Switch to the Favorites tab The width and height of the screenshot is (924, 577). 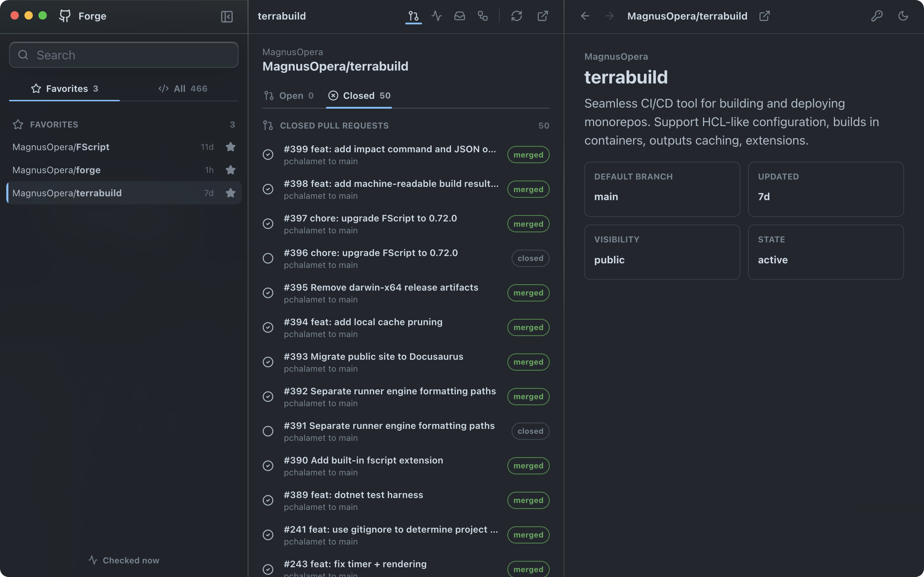tap(65, 88)
